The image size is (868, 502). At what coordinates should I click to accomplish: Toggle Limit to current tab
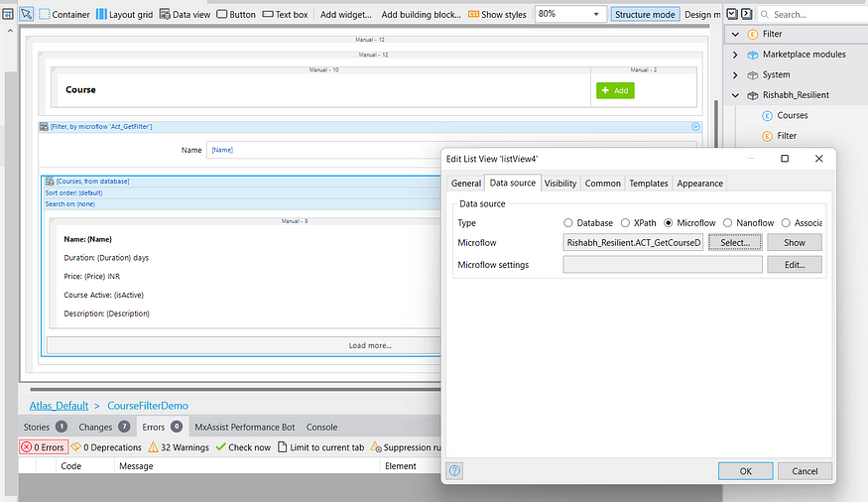coord(321,447)
